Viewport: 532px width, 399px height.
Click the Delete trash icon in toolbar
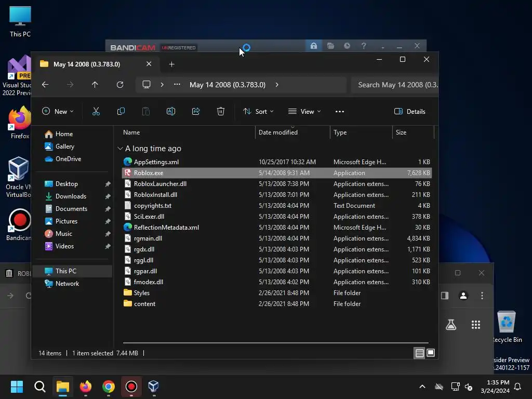coord(220,111)
